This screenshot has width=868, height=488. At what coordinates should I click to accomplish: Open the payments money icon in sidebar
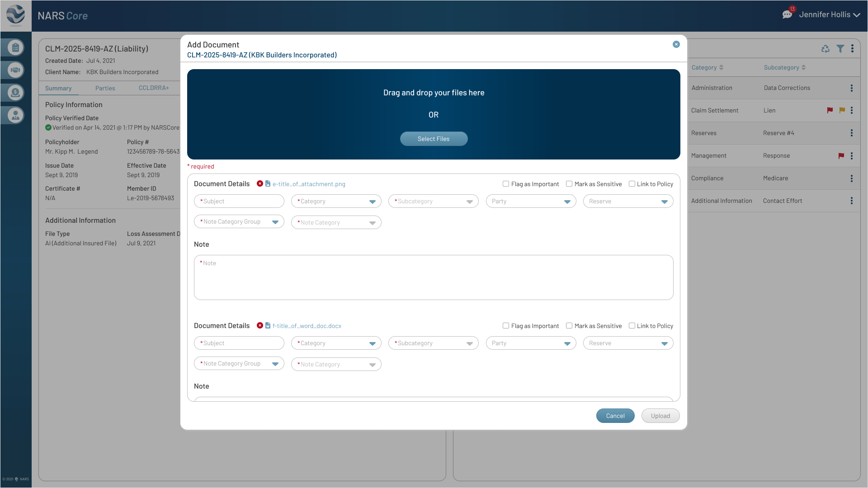coord(15,93)
